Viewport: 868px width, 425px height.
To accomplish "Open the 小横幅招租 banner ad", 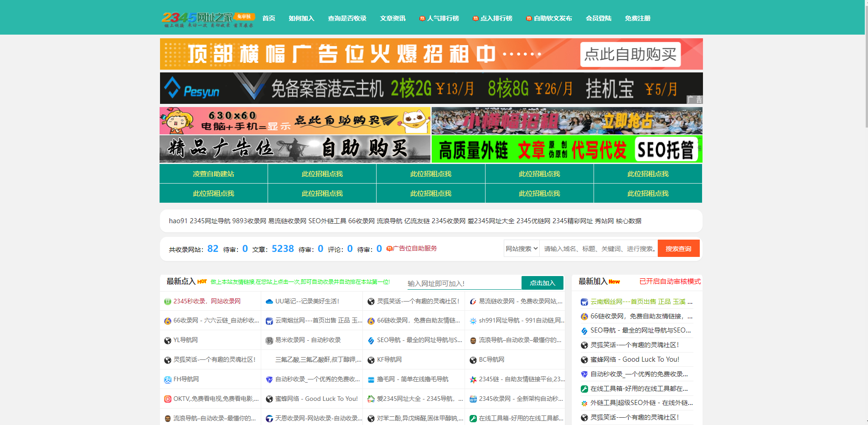I will (x=567, y=121).
